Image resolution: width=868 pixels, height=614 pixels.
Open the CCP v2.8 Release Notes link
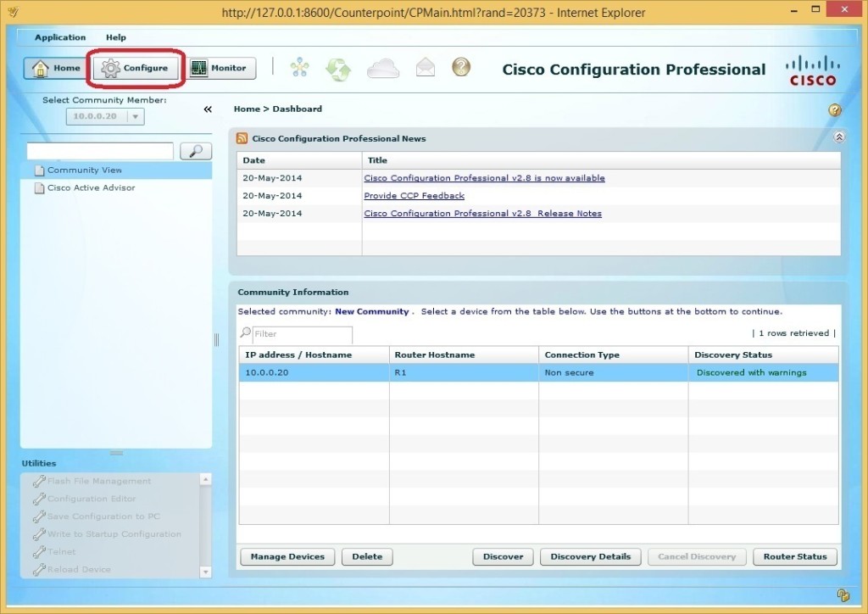pyautogui.click(x=482, y=213)
